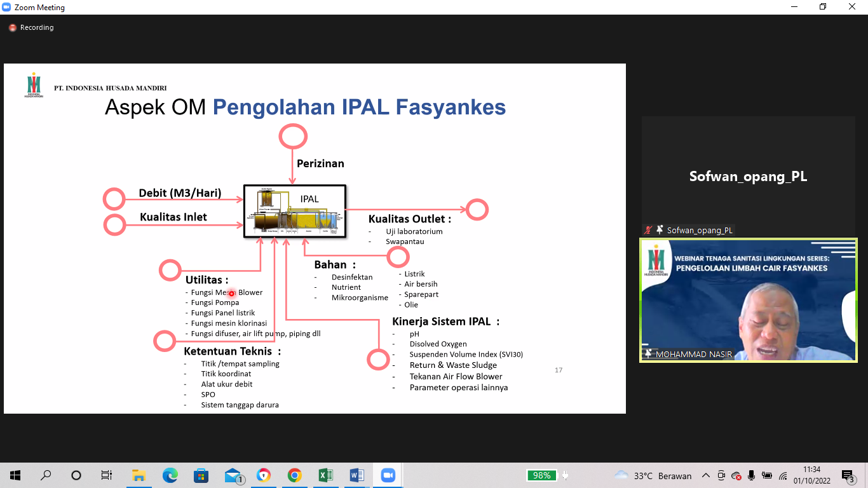Click the "Perizinan" label on slide
The image size is (868, 488).
(x=320, y=163)
